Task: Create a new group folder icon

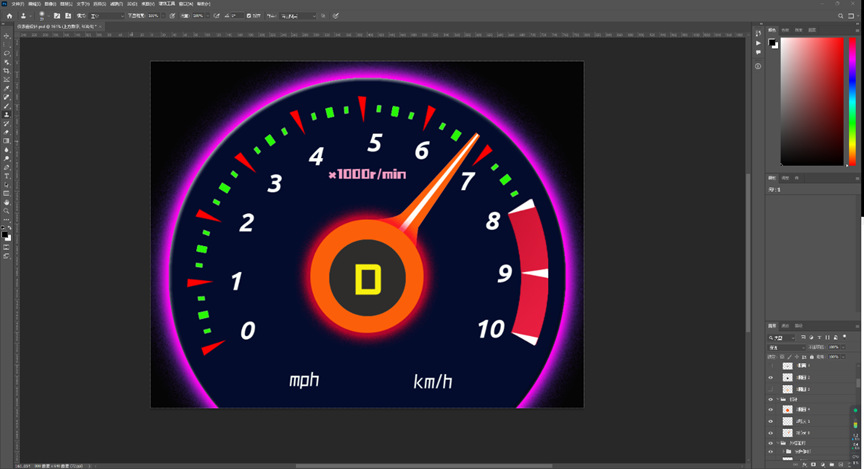Action: (831, 465)
